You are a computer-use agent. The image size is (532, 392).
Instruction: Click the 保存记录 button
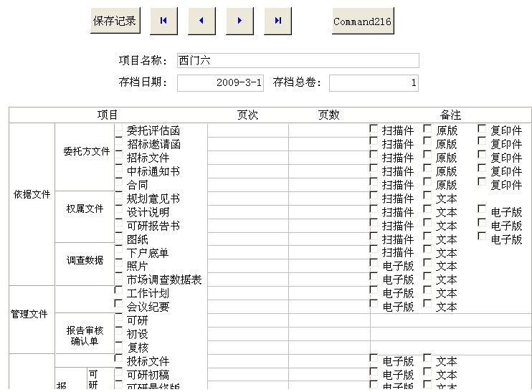[115, 21]
